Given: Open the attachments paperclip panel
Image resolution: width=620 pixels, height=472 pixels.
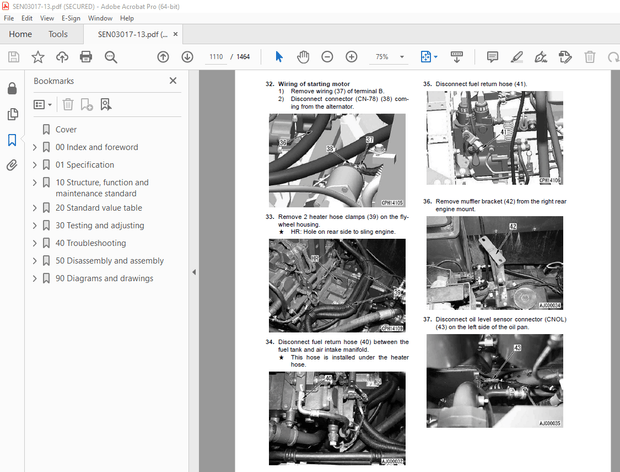Looking at the screenshot, I should [12, 165].
